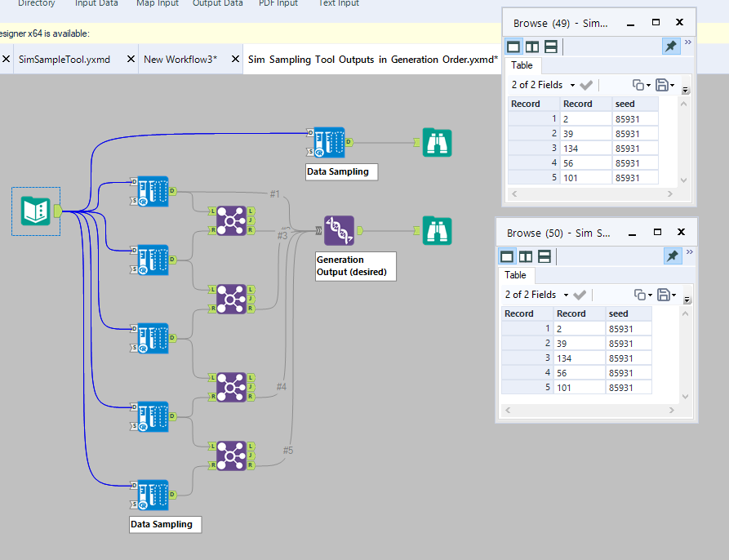
Task: Apply the field selection checkmark in Browse (50)
Action: point(580,295)
